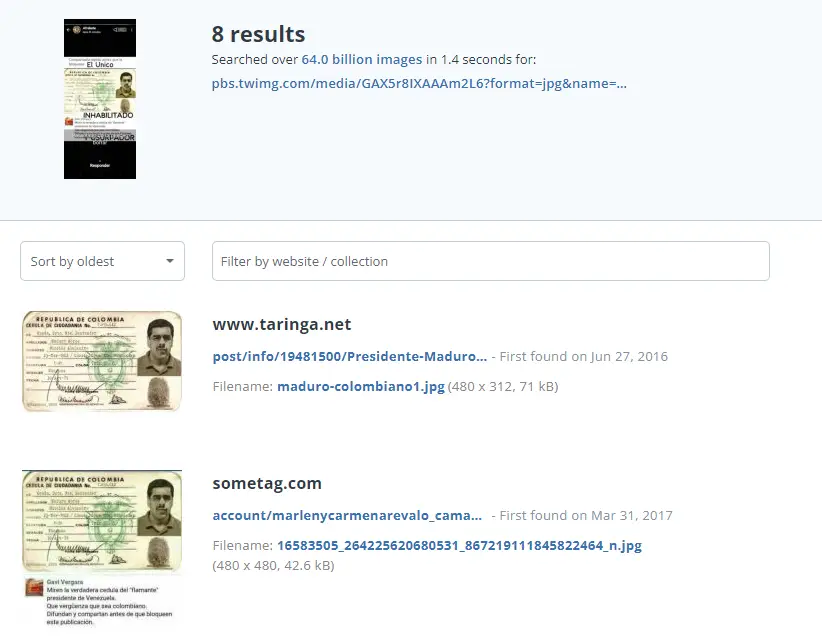The height and width of the screenshot is (637, 822).
Task: Follow the 64.0 billion images link
Action: (x=361, y=60)
